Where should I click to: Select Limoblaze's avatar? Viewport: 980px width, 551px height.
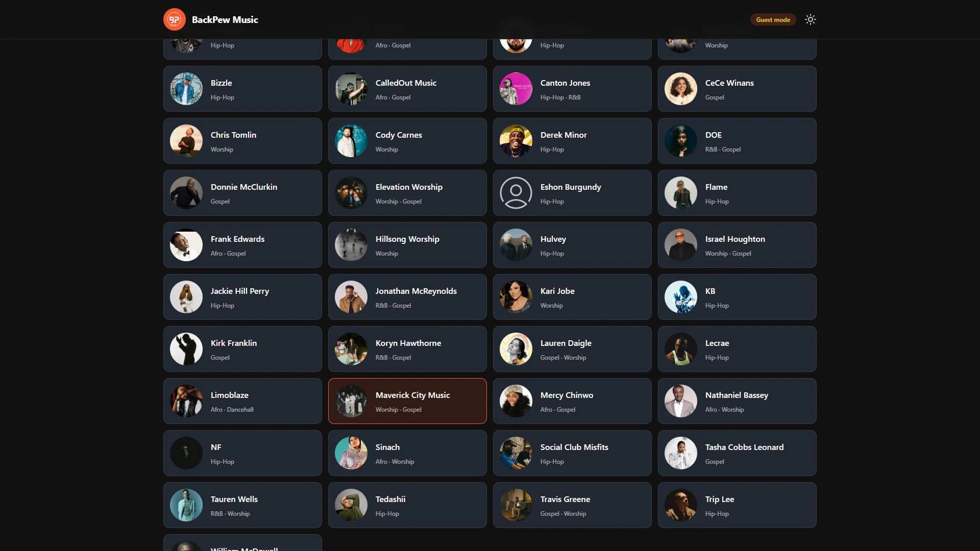pyautogui.click(x=186, y=401)
